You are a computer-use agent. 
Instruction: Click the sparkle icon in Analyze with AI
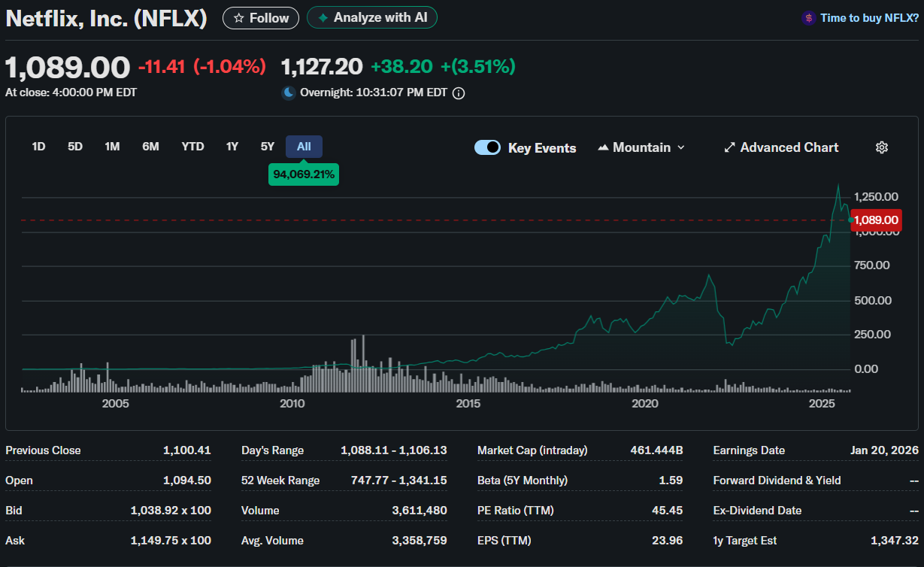coord(323,18)
